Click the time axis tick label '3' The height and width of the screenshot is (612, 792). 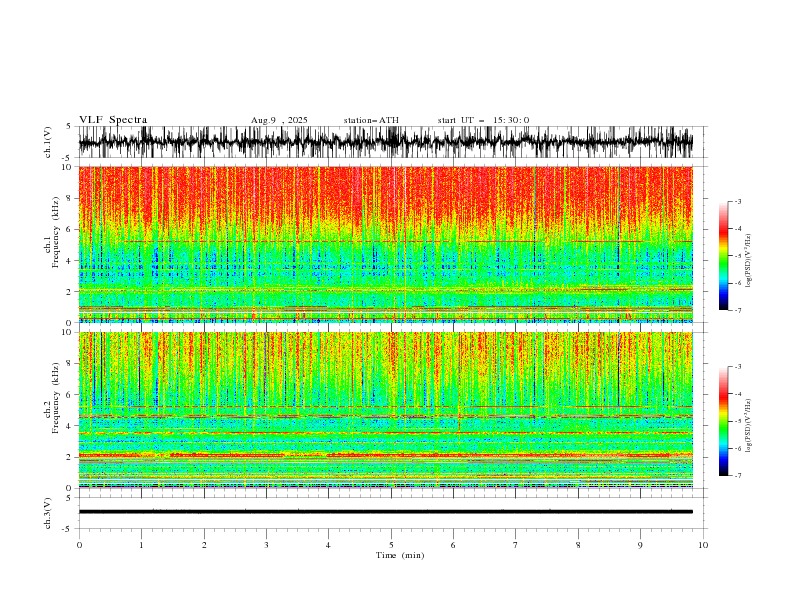click(x=266, y=545)
